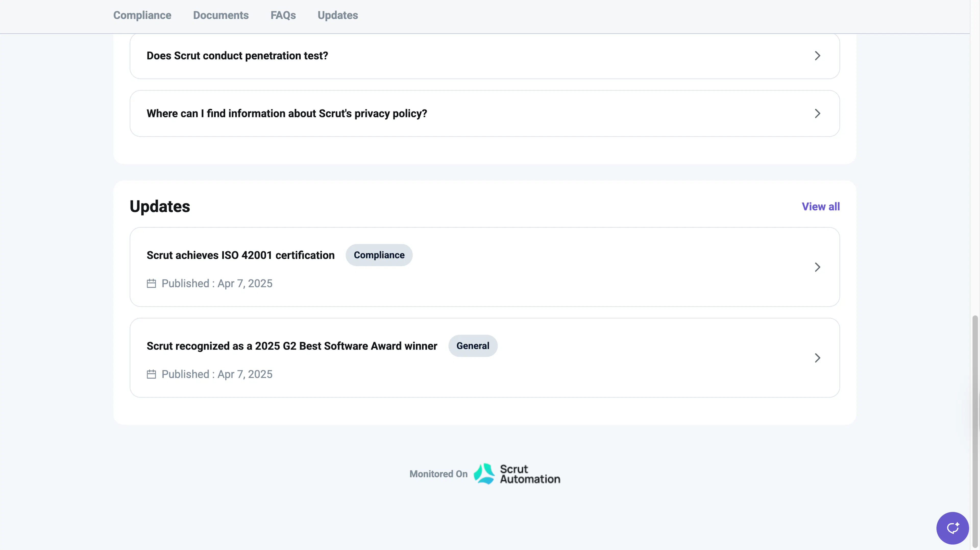Expand the privacy policy FAQ chevron
This screenshot has width=980, height=550.
tap(817, 114)
